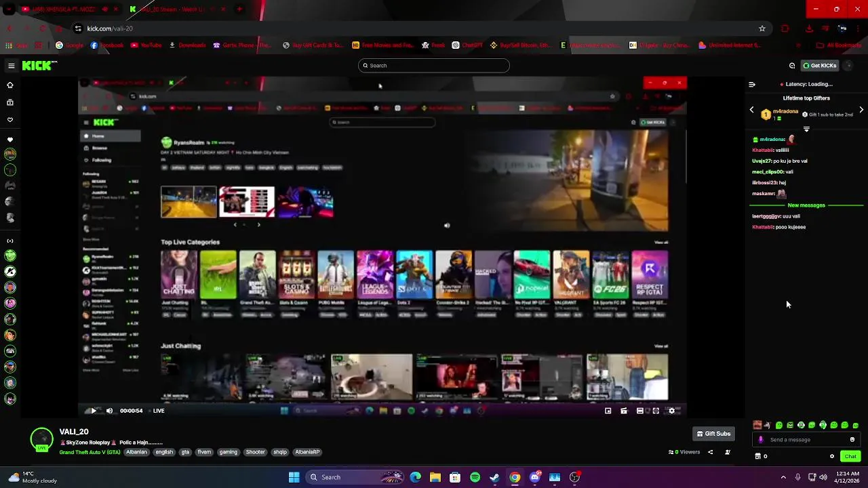View site information icon in the address bar
Image resolution: width=868 pixels, height=488 pixels.
(78, 28)
